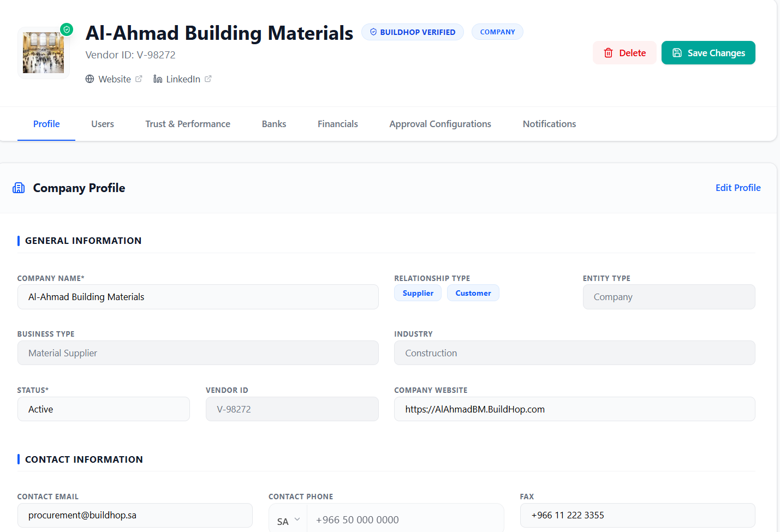Click the Company Website input field
The image size is (780, 532).
coord(575,409)
